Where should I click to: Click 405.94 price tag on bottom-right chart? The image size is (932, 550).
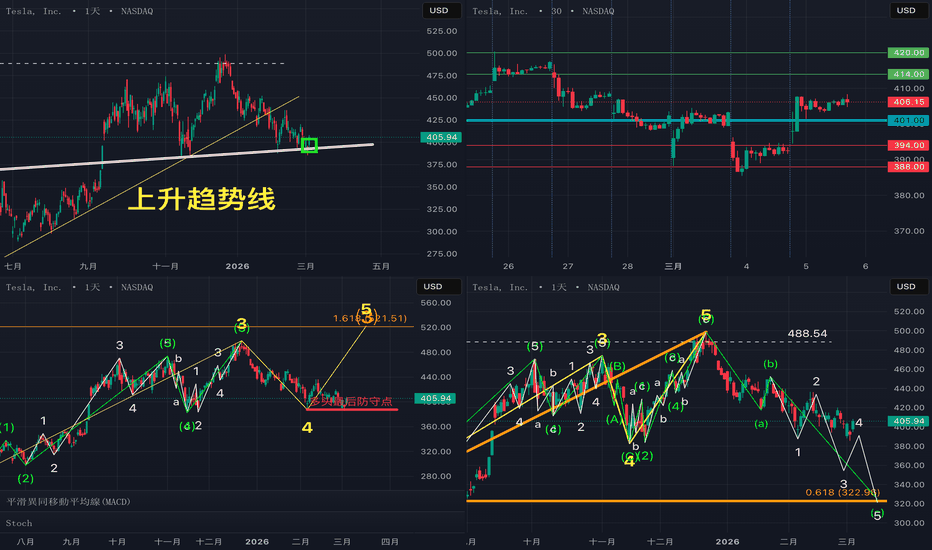click(x=908, y=421)
